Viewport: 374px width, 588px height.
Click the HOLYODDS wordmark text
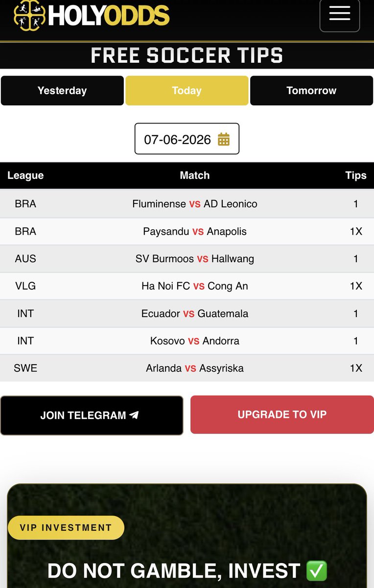[109, 16]
